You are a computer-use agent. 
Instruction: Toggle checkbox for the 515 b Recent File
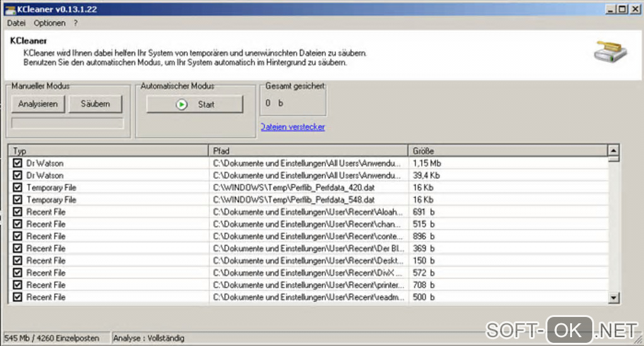coord(17,224)
